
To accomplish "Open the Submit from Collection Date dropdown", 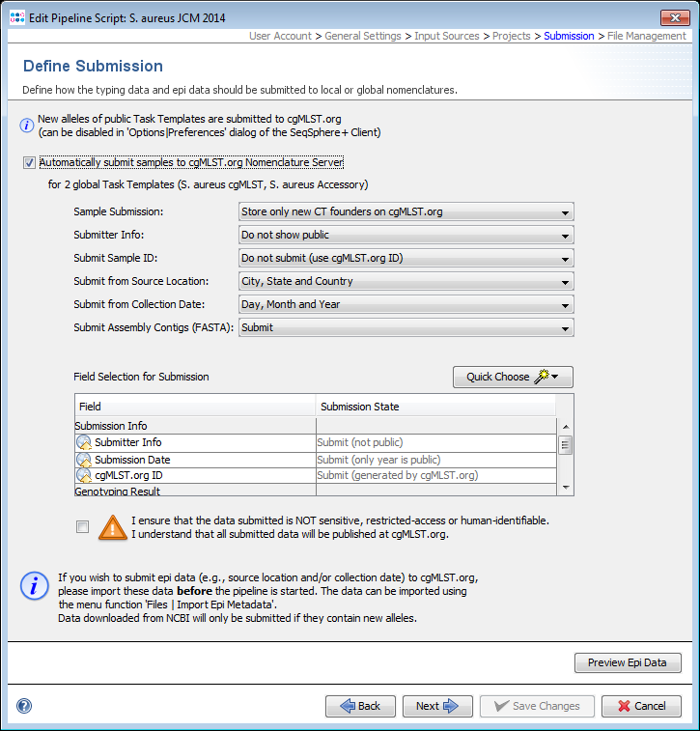I will point(406,304).
